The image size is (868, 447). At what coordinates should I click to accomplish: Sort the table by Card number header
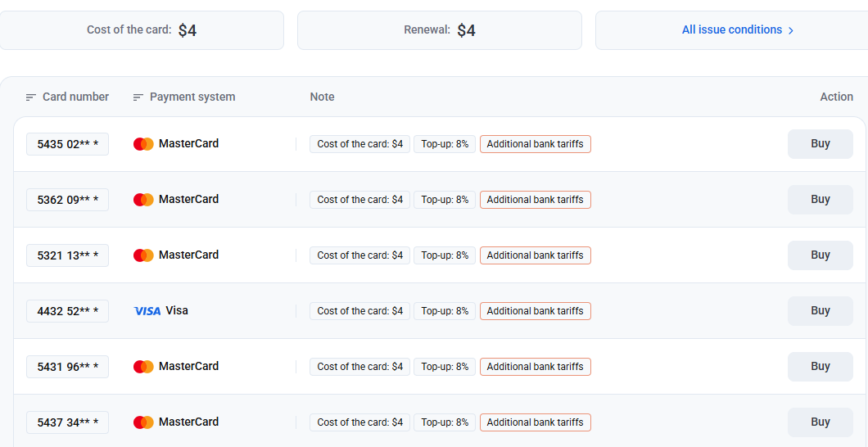click(75, 97)
